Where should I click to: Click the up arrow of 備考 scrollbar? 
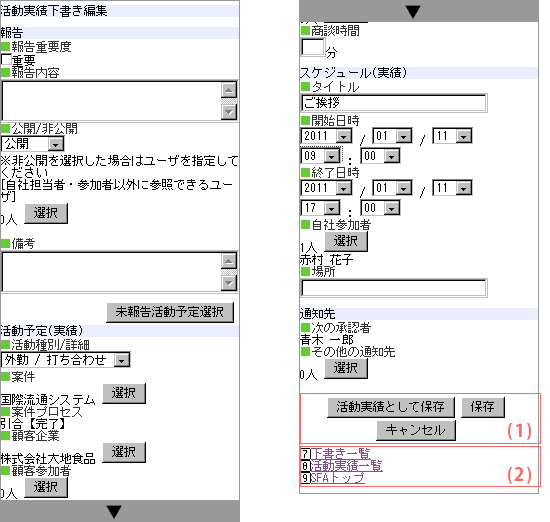(229, 261)
